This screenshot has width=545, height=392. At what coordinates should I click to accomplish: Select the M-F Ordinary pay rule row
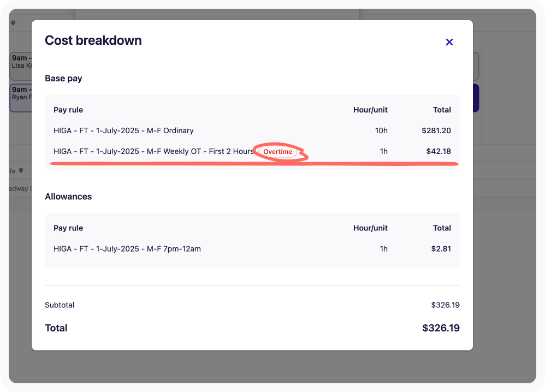click(x=123, y=130)
